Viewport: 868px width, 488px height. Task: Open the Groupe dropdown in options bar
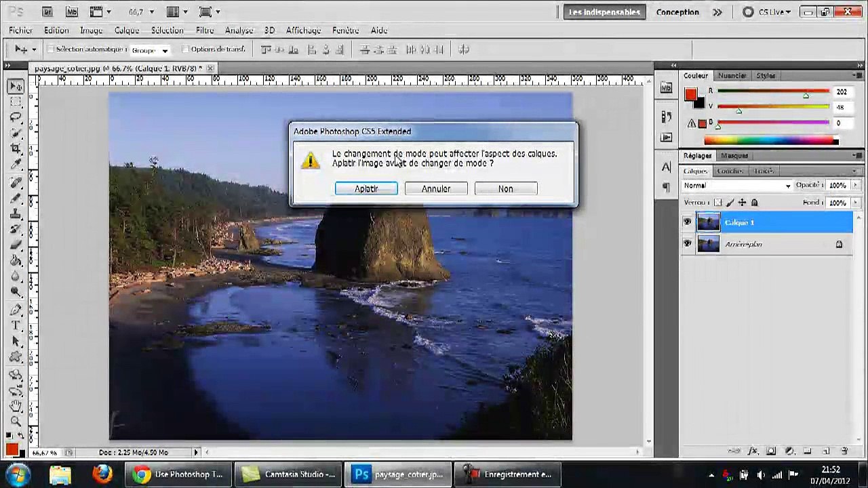pyautogui.click(x=150, y=50)
